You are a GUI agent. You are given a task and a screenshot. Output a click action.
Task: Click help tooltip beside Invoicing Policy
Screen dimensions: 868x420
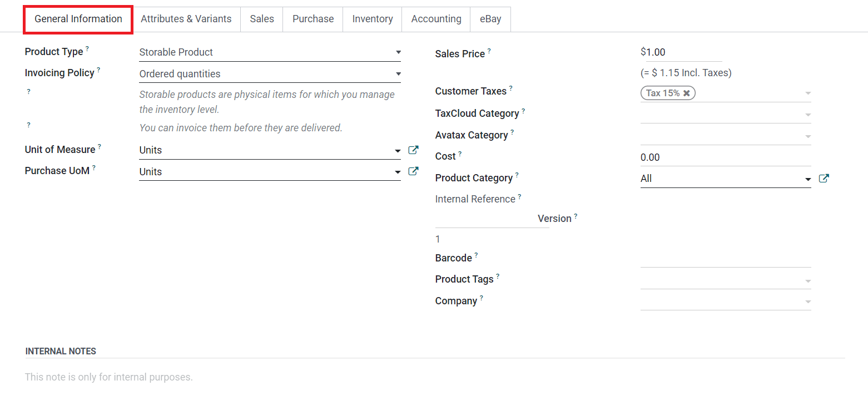(x=98, y=70)
